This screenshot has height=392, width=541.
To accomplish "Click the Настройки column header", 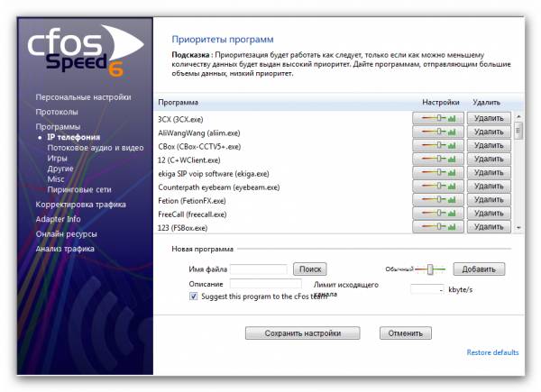I will [441, 102].
